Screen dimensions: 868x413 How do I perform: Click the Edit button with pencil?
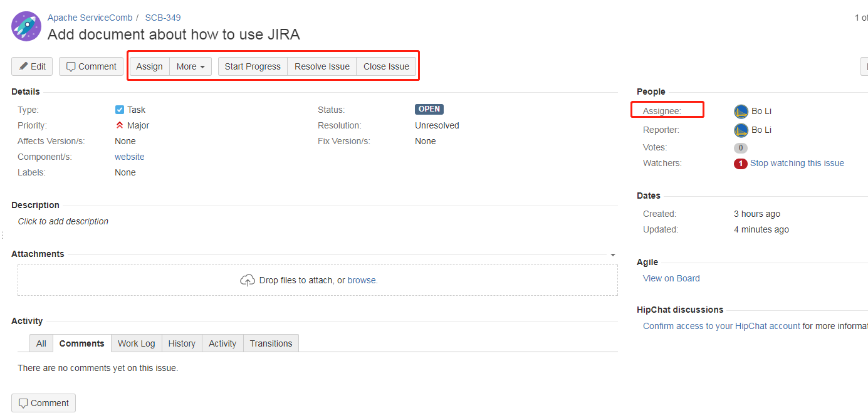[x=32, y=66]
